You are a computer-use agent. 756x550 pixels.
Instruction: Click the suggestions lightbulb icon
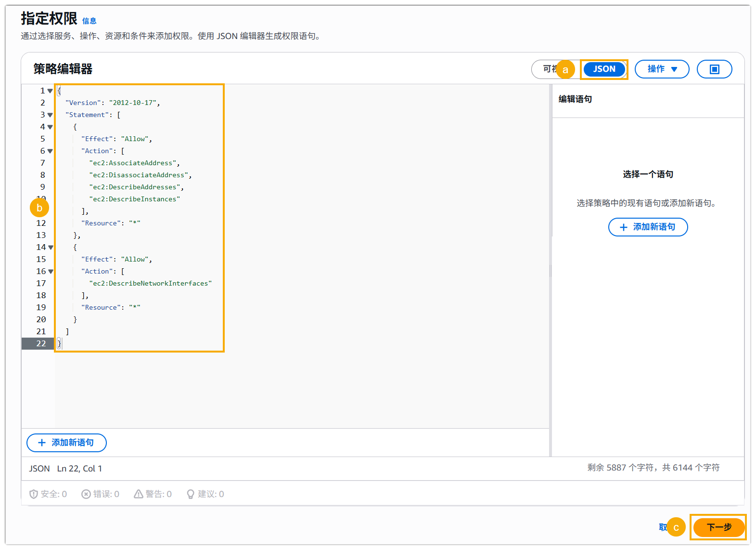(191, 494)
